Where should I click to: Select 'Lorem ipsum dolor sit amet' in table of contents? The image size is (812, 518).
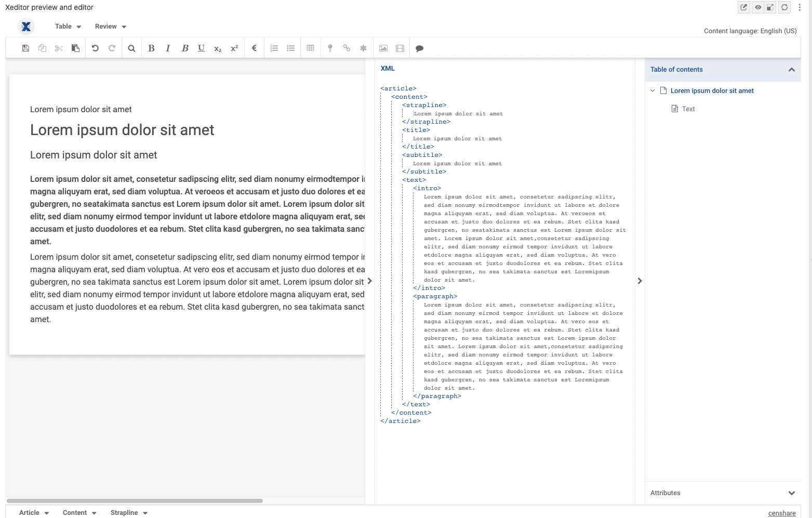712,90
